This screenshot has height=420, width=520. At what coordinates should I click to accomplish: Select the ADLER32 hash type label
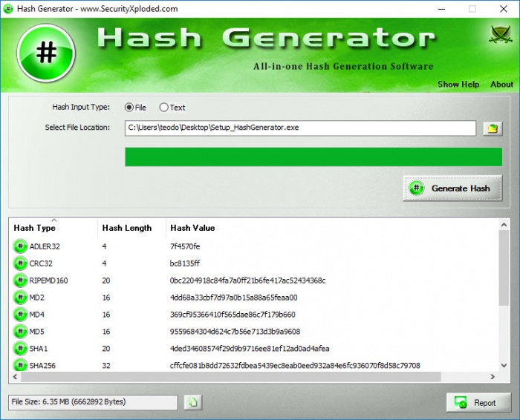45,246
